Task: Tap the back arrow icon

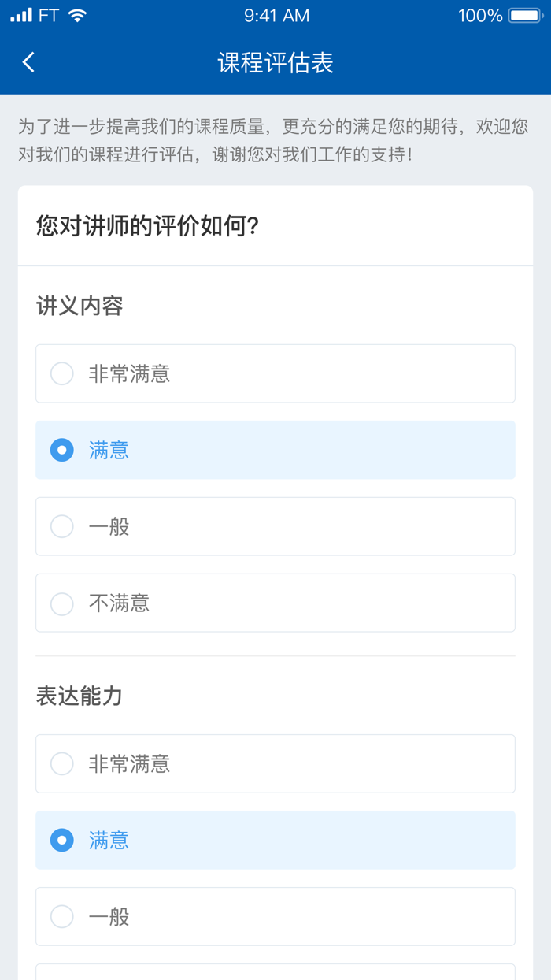Action: tap(28, 62)
